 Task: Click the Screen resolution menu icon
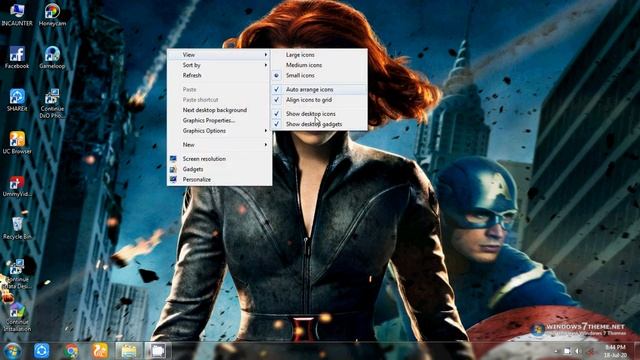point(173,159)
